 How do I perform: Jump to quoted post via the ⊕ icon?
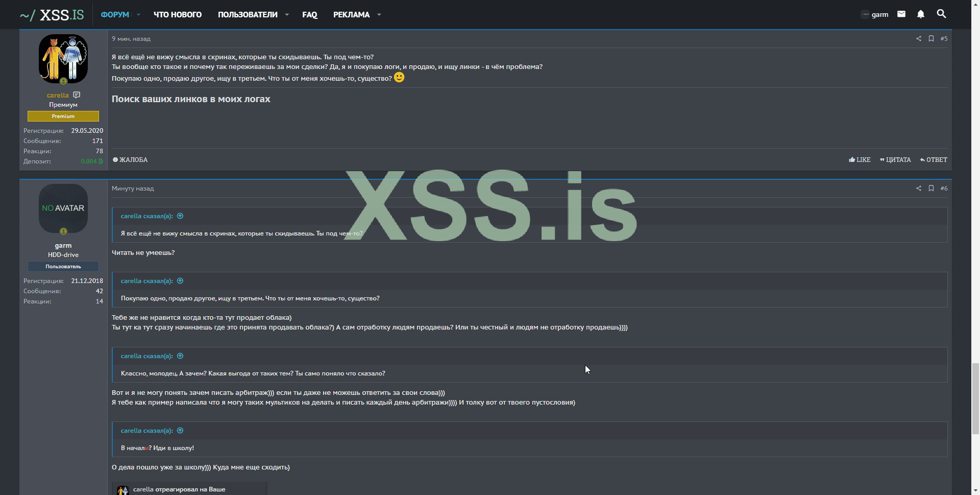click(180, 216)
